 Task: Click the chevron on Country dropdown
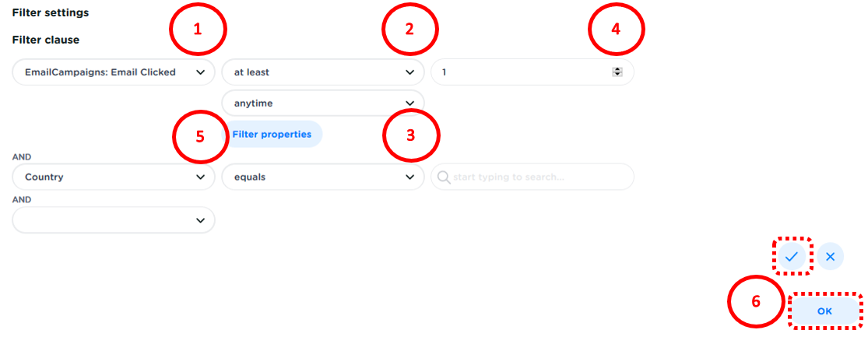click(x=200, y=177)
